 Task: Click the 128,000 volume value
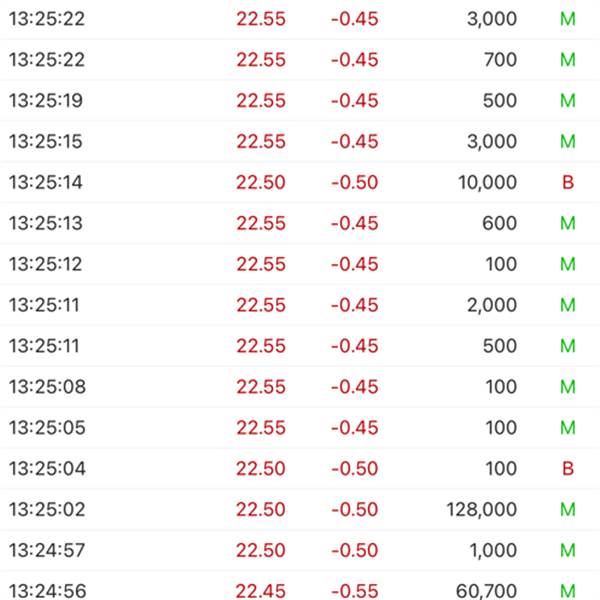pos(481,510)
